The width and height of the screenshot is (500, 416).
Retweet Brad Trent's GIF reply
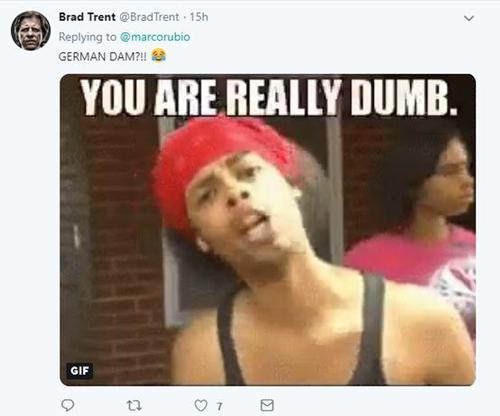[134, 405]
